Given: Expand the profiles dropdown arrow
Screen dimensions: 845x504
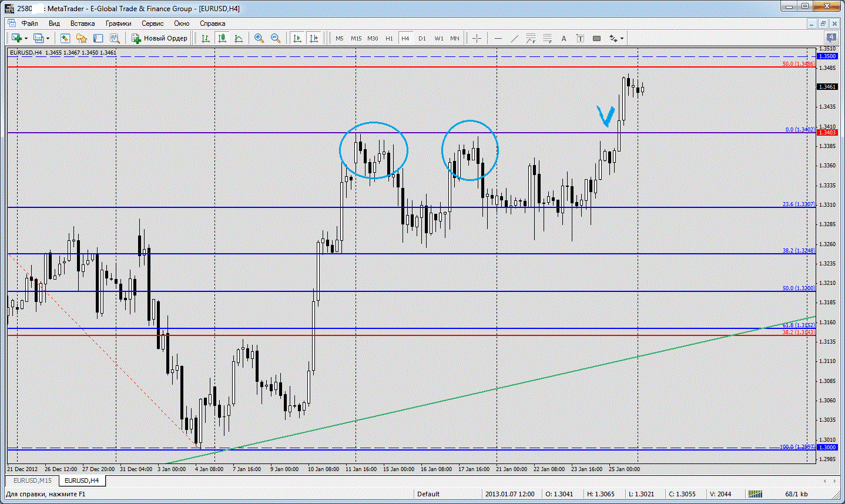Looking at the screenshot, I should tap(48, 39).
